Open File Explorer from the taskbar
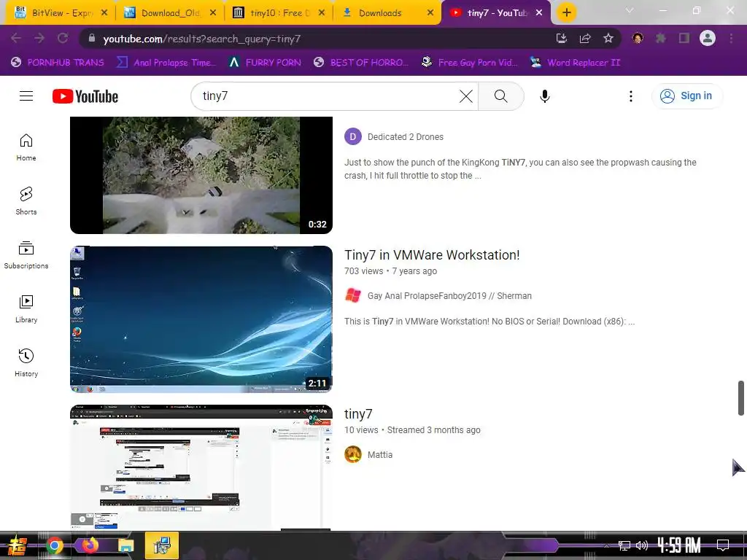747x560 pixels. tap(125, 545)
